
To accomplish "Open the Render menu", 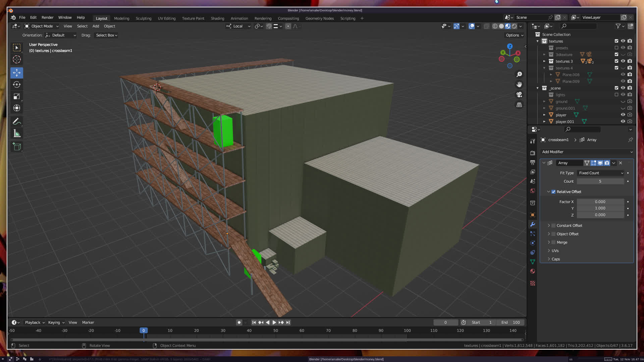I will point(47,17).
